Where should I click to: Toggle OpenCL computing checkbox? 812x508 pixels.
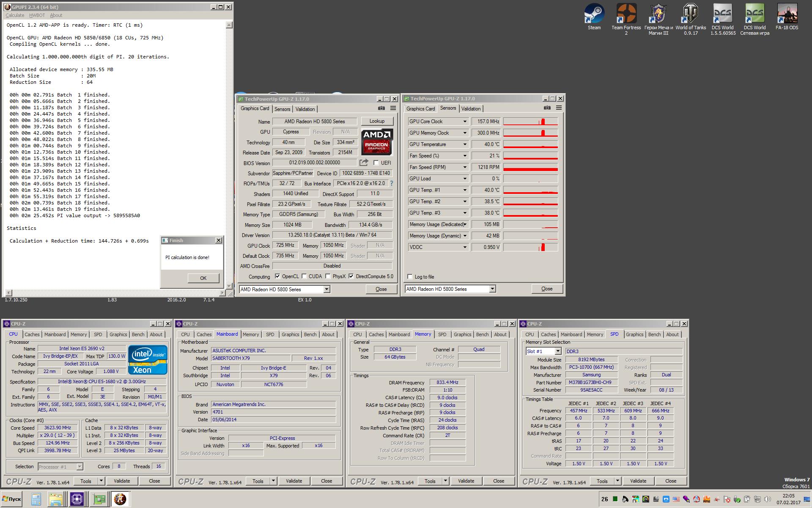tap(277, 276)
